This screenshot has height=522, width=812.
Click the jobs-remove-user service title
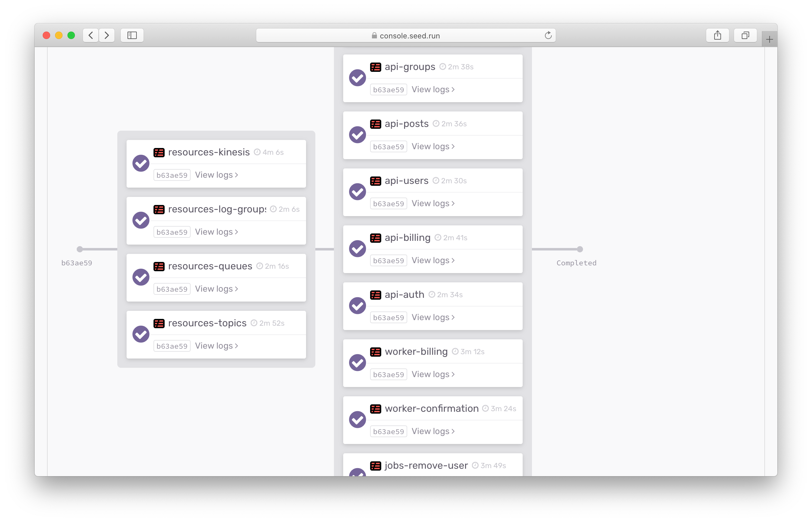426,465
